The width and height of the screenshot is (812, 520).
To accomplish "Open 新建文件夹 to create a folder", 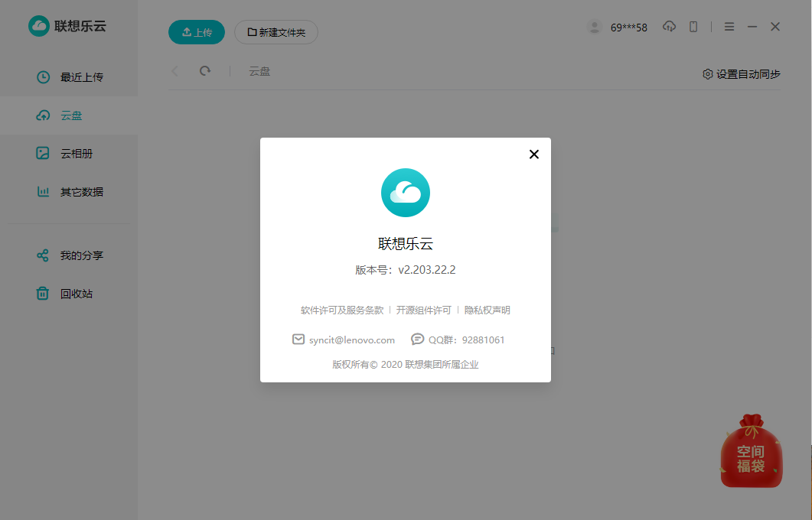I will pos(276,32).
